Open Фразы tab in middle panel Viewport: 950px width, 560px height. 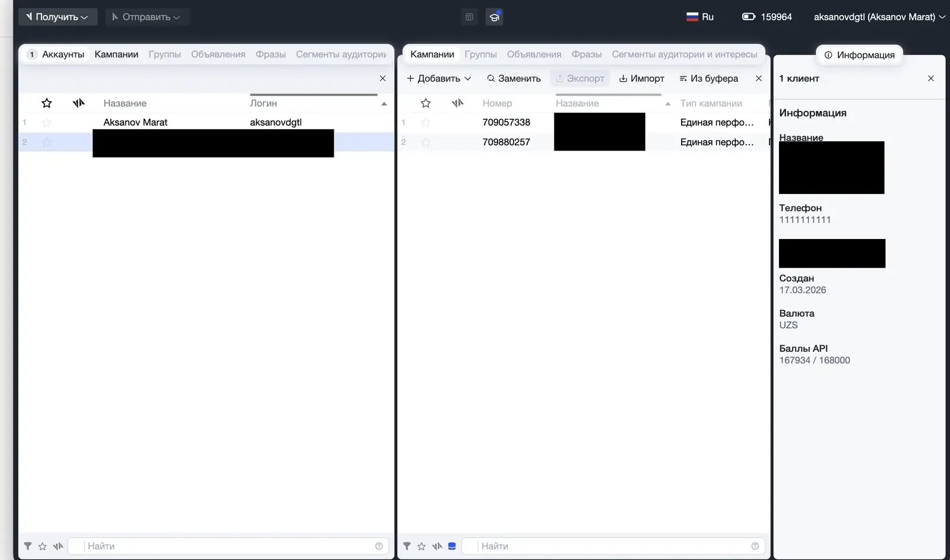587,54
